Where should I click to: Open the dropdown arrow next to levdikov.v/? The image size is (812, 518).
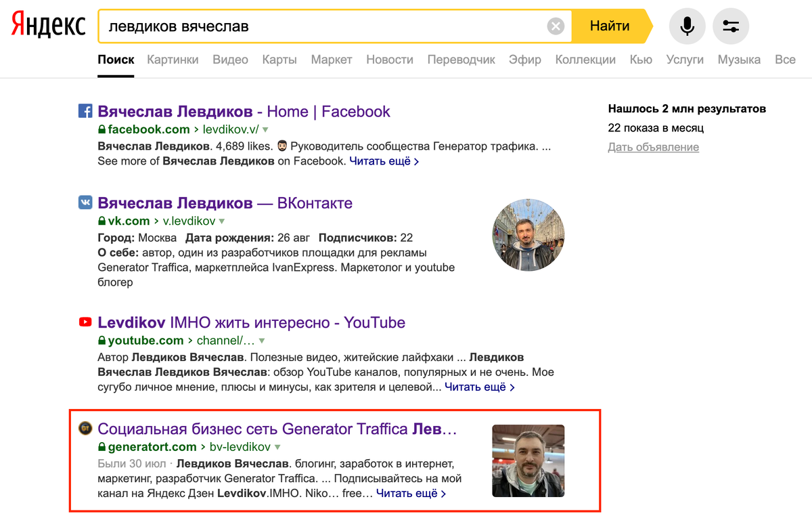(x=266, y=129)
